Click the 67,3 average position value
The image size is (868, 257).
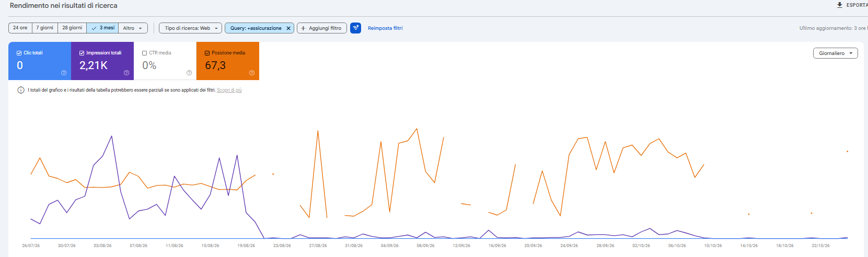click(215, 65)
